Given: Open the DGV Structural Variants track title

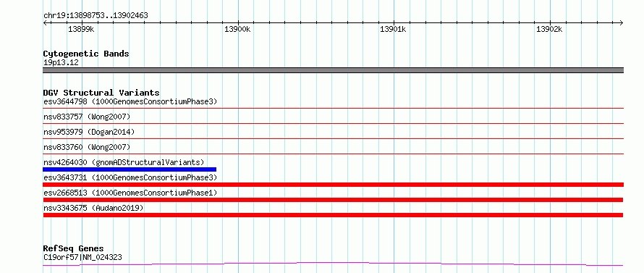Looking at the screenshot, I should (101, 93).
